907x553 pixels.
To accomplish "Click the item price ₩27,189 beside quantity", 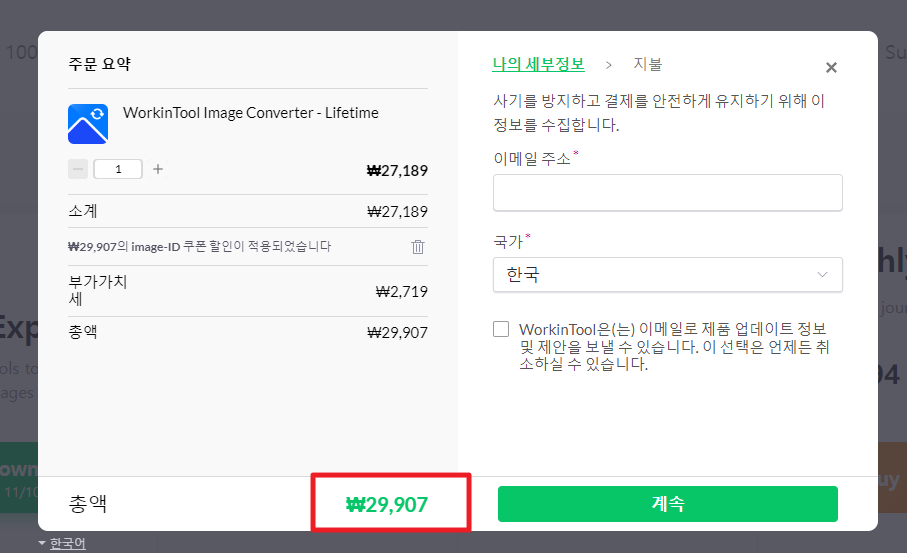I will pyautogui.click(x=397, y=171).
